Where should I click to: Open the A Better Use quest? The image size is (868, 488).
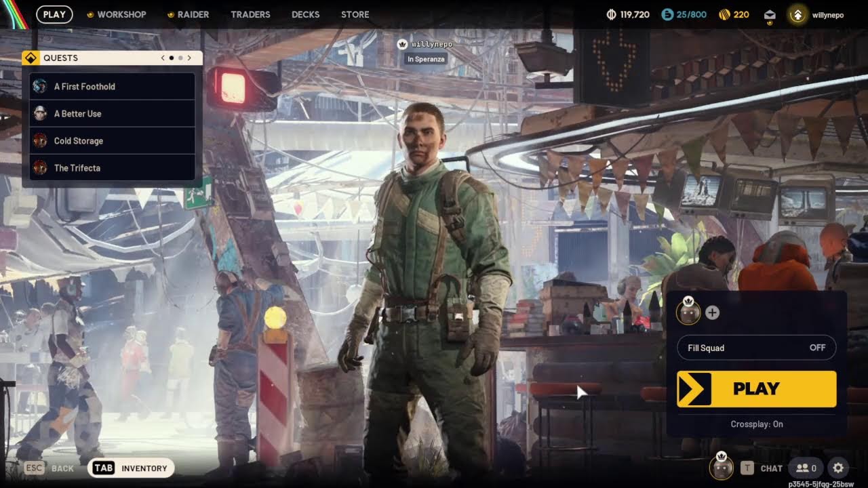[113, 113]
